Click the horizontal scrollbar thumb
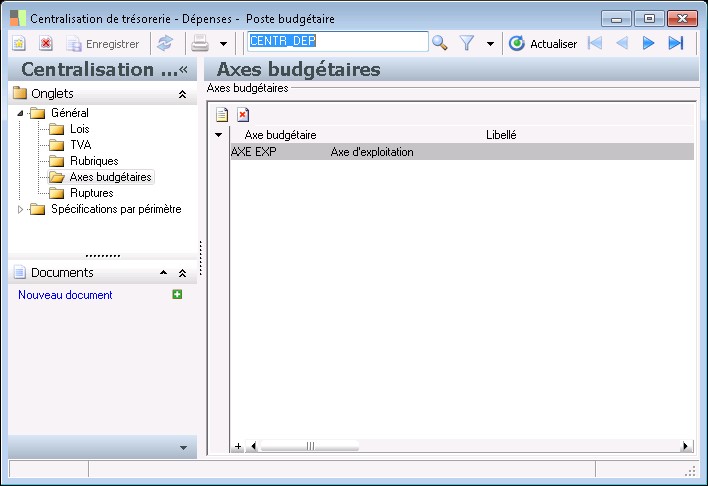This screenshot has width=708, height=486. tap(310, 446)
